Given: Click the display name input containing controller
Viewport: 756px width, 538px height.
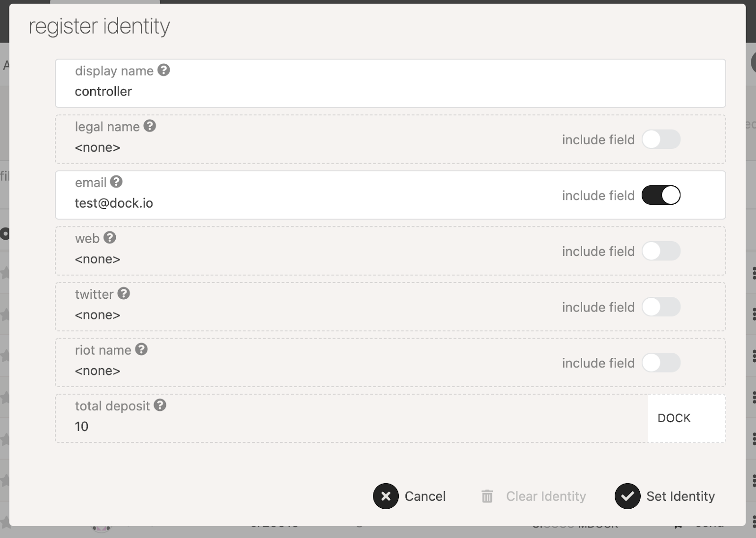Looking at the screenshot, I should click(390, 83).
